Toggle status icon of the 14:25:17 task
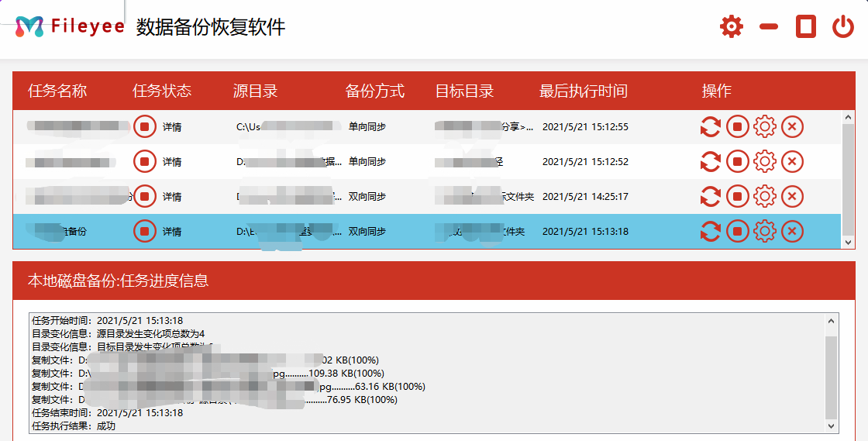Viewport: 868px width, 441px height. (x=144, y=196)
